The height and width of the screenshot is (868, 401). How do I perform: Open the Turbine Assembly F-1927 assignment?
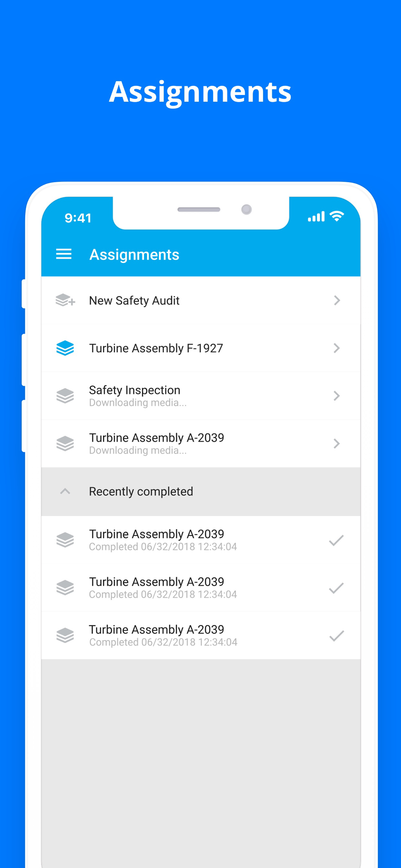(156, 349)
